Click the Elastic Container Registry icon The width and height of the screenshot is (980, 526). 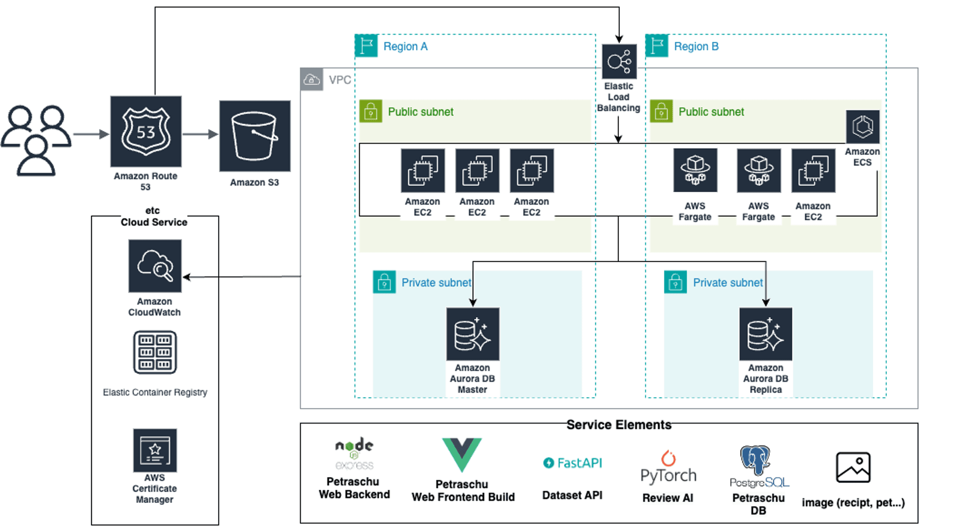click(x=155, y=352)
